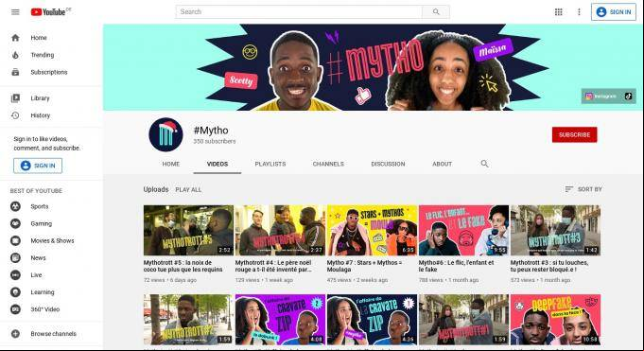This screenshot has width=644, height=351.
Task: Open Mythotrott #4 video thumbnail
Action: pyautogui.click(x=280, y=230)
